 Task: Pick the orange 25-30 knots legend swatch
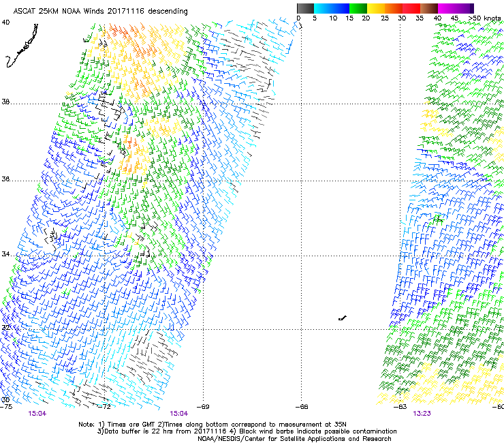coord(394,8)
